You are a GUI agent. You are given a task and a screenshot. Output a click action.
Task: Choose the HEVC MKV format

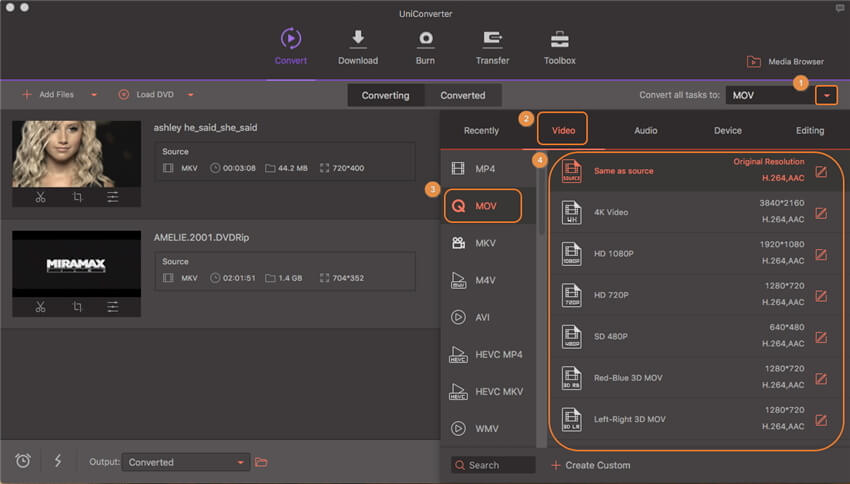[488, 391]
